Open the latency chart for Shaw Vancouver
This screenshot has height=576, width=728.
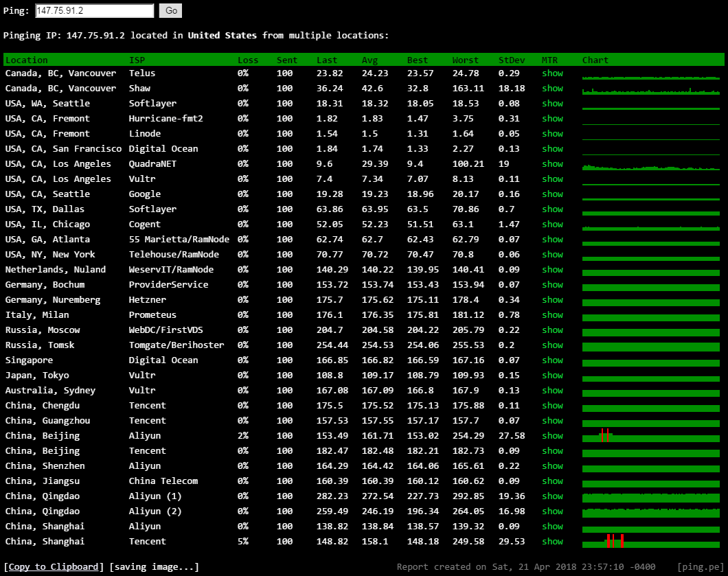click(650, 89)
